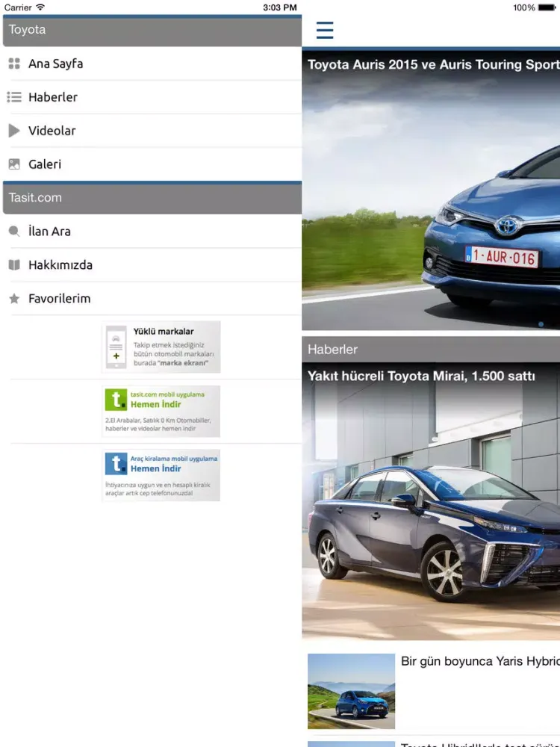The image size is (560, 747).
Task: Select Favorilerim menu entry
Action: (x=152, y=299)
